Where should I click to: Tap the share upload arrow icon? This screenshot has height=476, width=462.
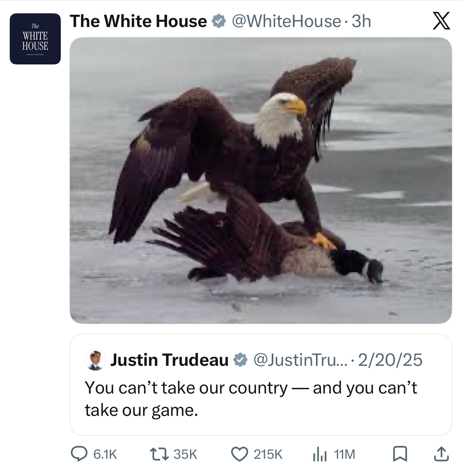tap(441, 454)
